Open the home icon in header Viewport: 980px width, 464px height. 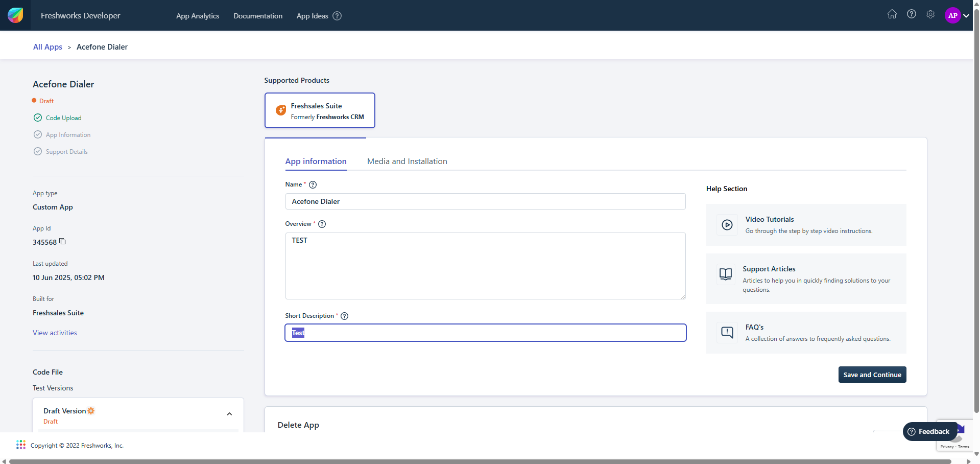892,14
